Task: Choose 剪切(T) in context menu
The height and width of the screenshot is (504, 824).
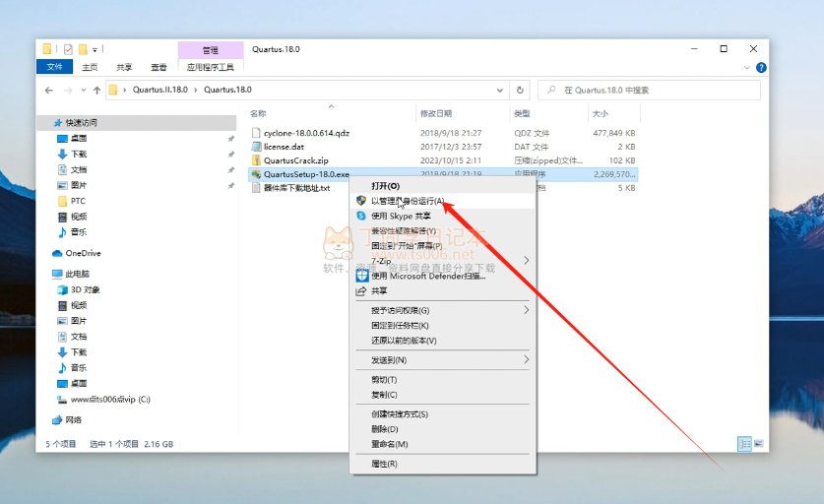Action: (442, 379)
